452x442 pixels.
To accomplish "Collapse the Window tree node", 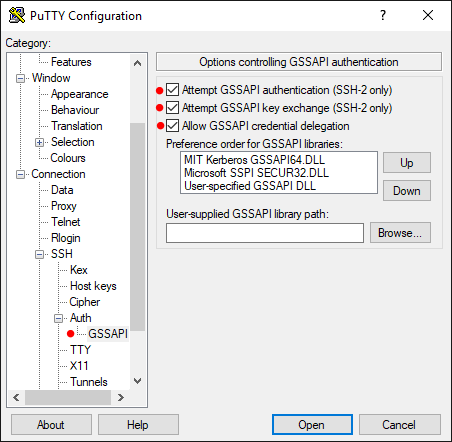I will click(20, 78).
